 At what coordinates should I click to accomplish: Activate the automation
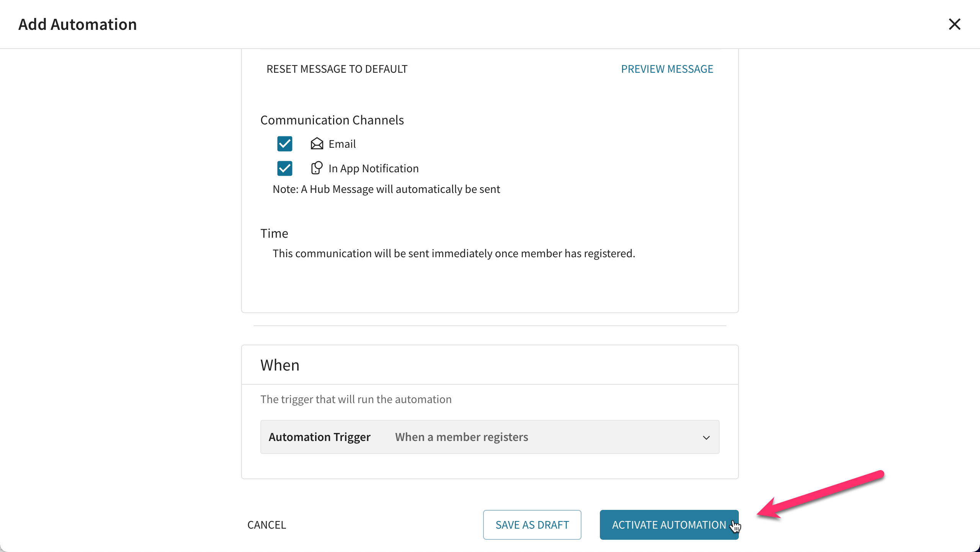(x=669, y=525)
